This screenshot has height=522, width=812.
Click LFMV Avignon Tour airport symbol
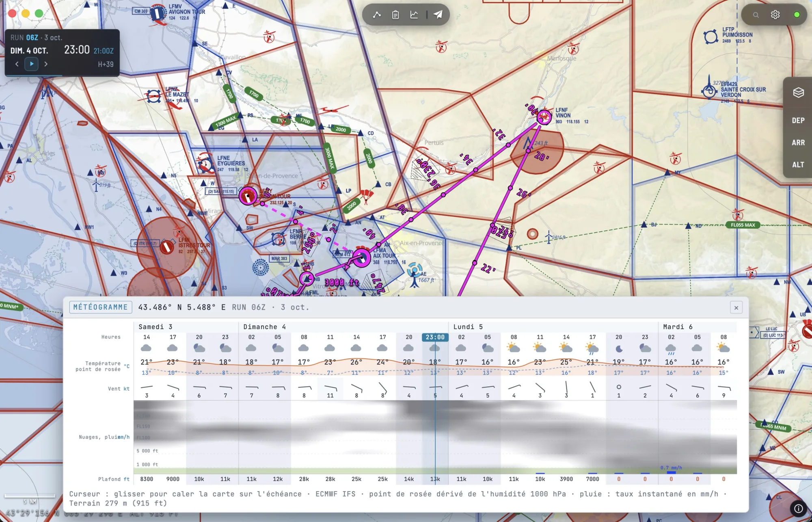pyautogui.click(x=158, y=13)
